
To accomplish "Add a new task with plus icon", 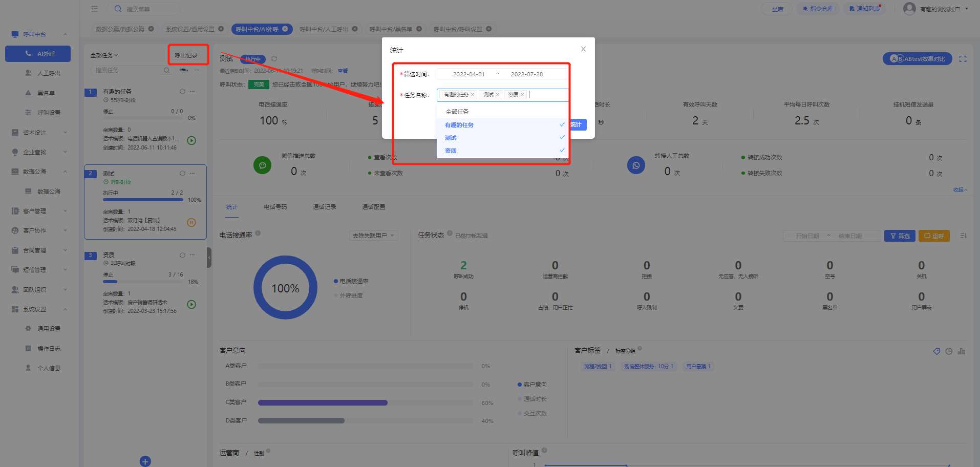I will 145,461.
